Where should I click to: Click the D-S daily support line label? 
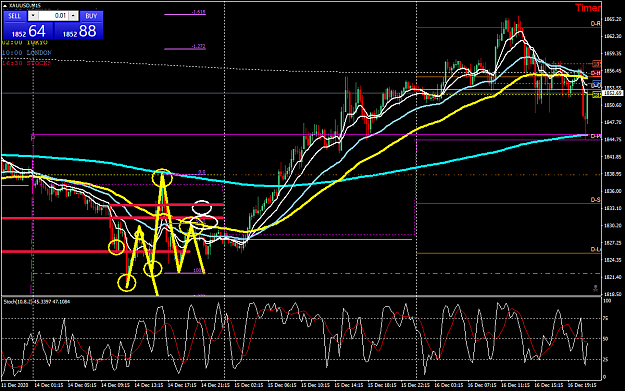tap(596, 200)
